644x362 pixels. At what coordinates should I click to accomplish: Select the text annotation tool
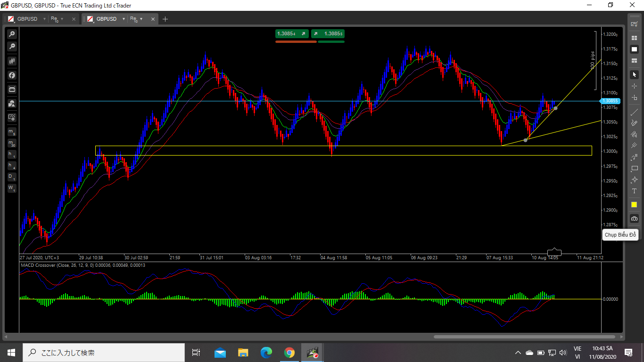[634, 191]
